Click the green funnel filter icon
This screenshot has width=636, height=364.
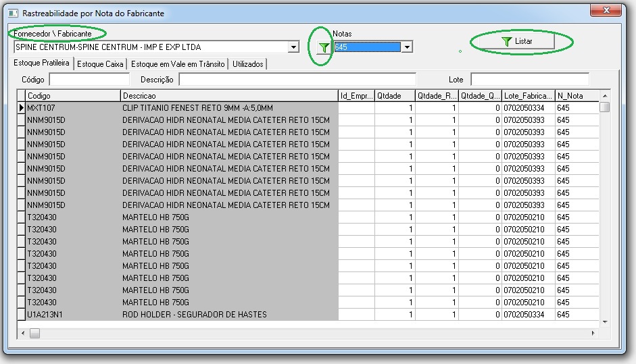[324, 47]
